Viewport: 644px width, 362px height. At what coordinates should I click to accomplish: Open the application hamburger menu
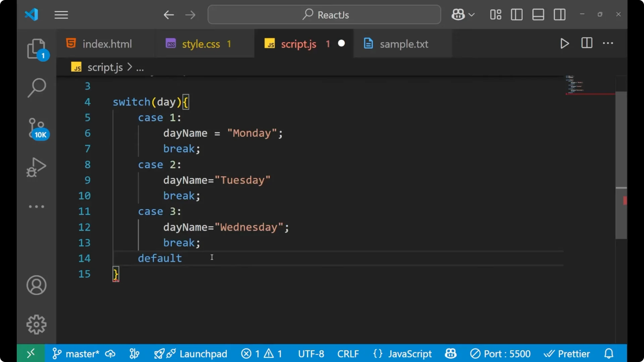(x=61, y=15)
